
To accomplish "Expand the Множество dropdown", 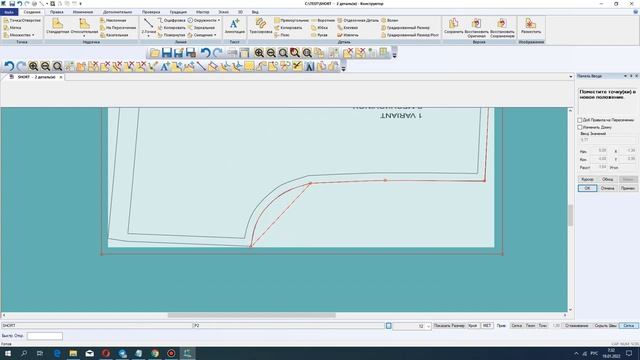I will 33,35.
